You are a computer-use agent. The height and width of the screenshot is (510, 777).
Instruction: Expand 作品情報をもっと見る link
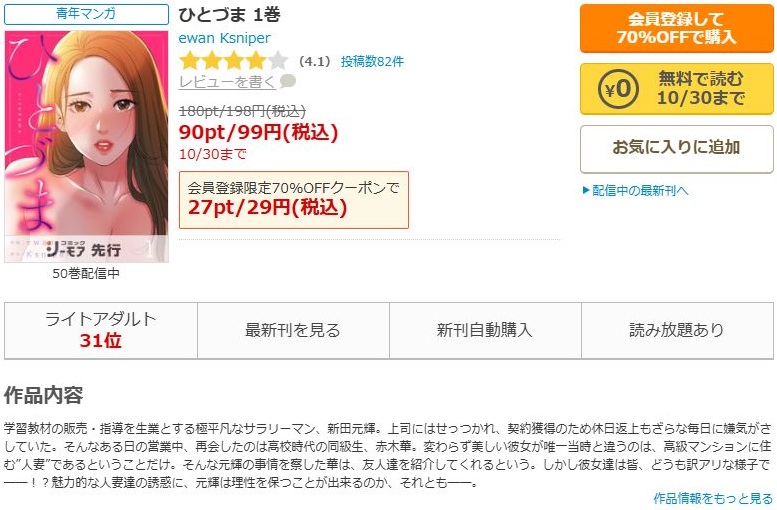[713, 498]
